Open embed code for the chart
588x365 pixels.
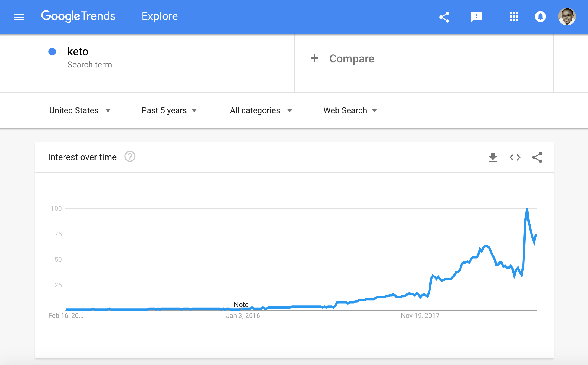click(x=515, y=157)
